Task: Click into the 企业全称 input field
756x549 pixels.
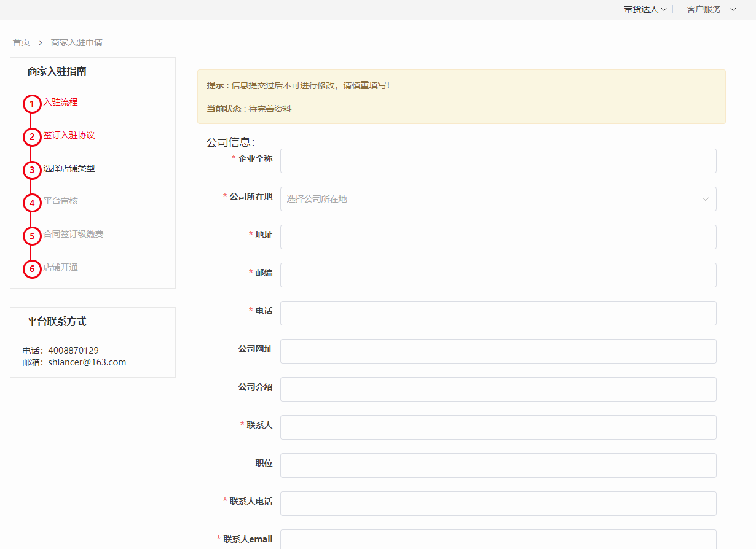Action: coord(498,161)
